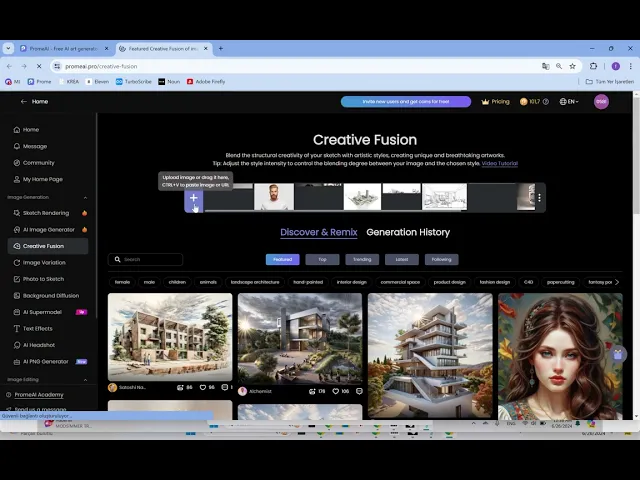This screenshot has height=480, width=640.
Task: Filter by papercutting tag
Action: click(x=560, y=282)
